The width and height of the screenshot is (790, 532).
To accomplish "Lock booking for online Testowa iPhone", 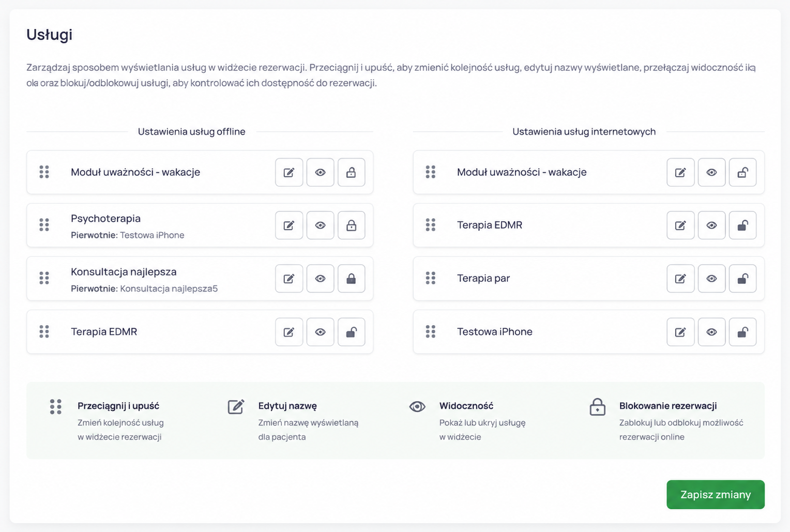I will tap(742, 332).
